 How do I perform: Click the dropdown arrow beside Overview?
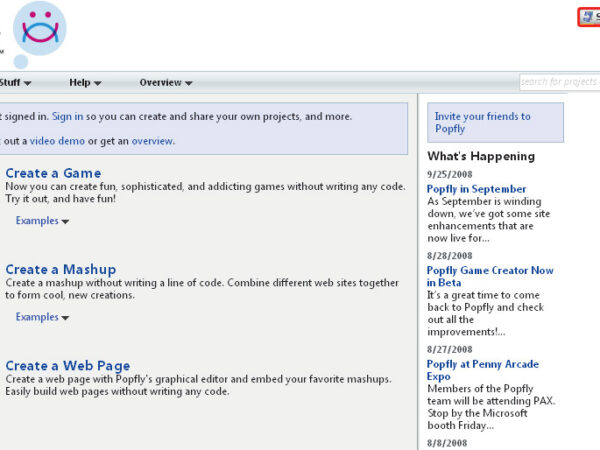tap(189, 83)
